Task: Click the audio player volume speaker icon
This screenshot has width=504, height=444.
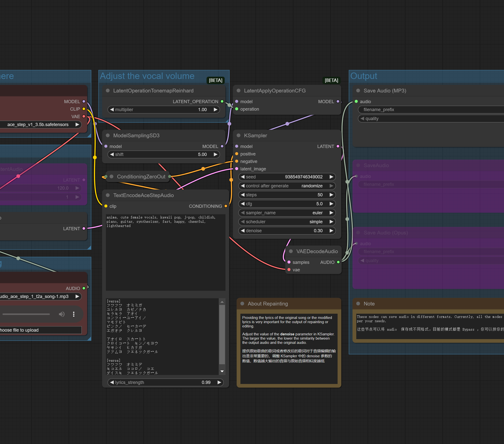Action: (62, 314)
